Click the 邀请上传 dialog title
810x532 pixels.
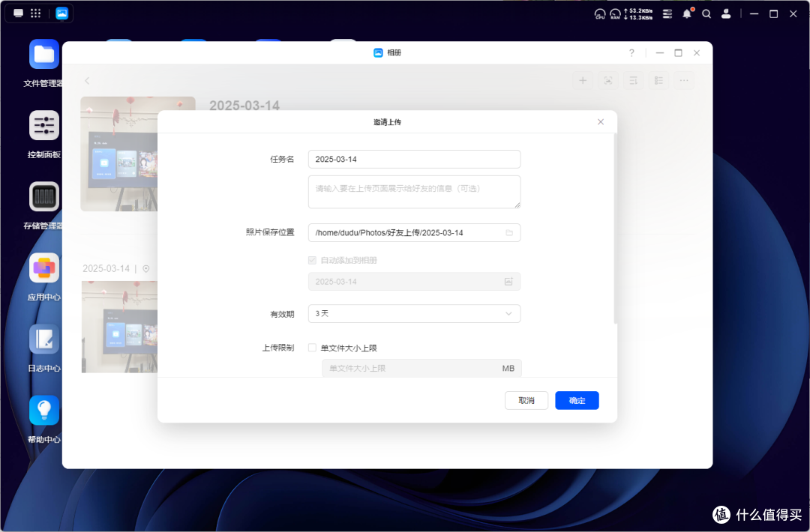[x=388, y=122]
